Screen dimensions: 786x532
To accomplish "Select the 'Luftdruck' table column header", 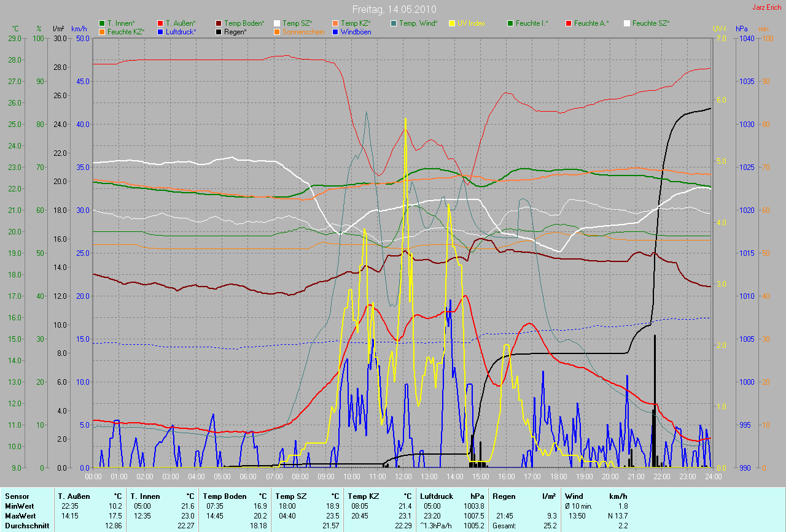I will tap(437, 496).
